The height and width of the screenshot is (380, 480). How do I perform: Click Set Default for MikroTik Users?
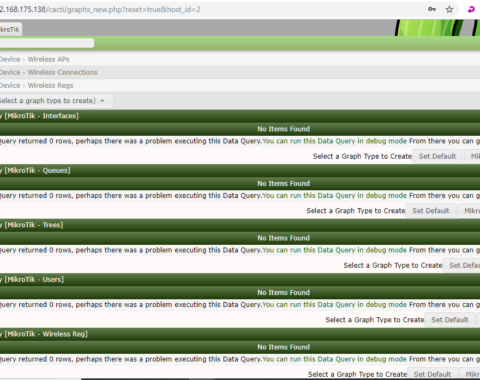pyautogui.click(x=450, y=320)
